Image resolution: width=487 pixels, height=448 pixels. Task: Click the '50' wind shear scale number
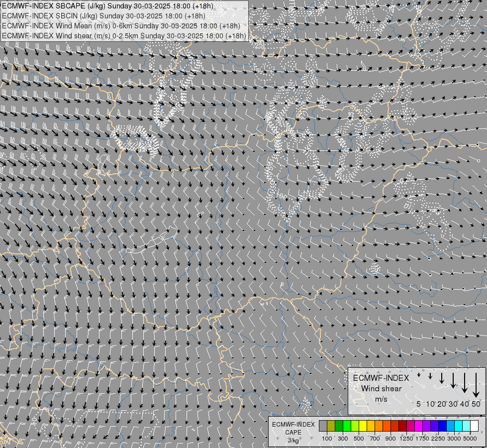click(x=476, y=404)
